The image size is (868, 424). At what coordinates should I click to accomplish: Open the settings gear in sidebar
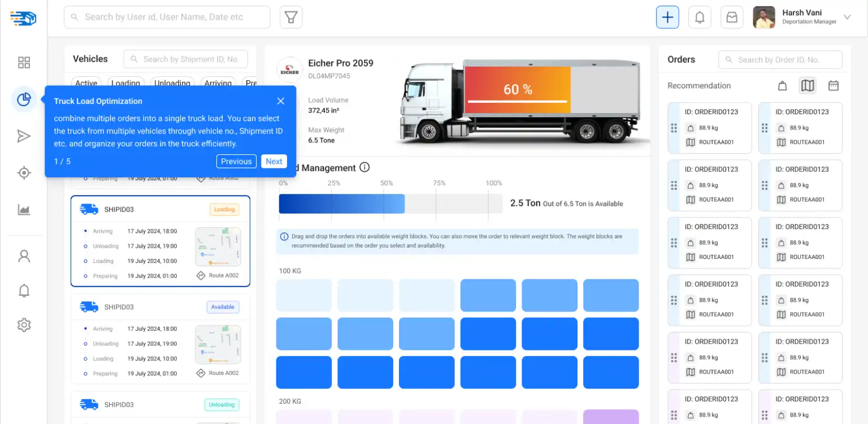24,325
